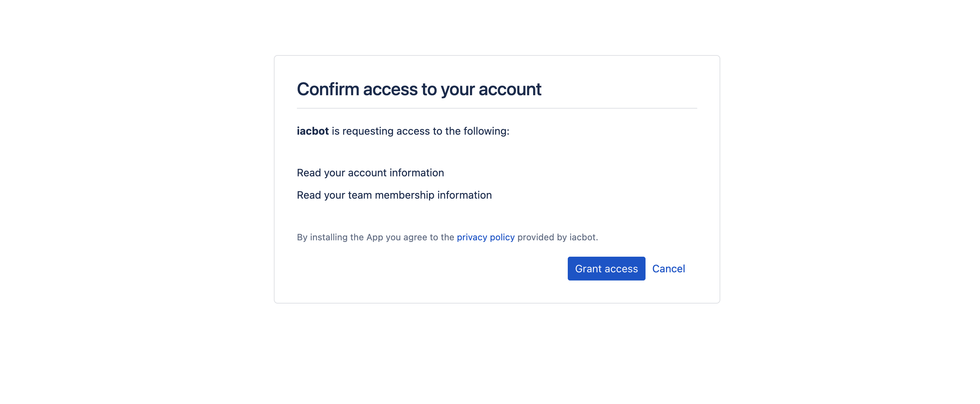Click the blue privacy policy hyperlink text
Screen dimensions: 980x404
[x=486, y=237]
